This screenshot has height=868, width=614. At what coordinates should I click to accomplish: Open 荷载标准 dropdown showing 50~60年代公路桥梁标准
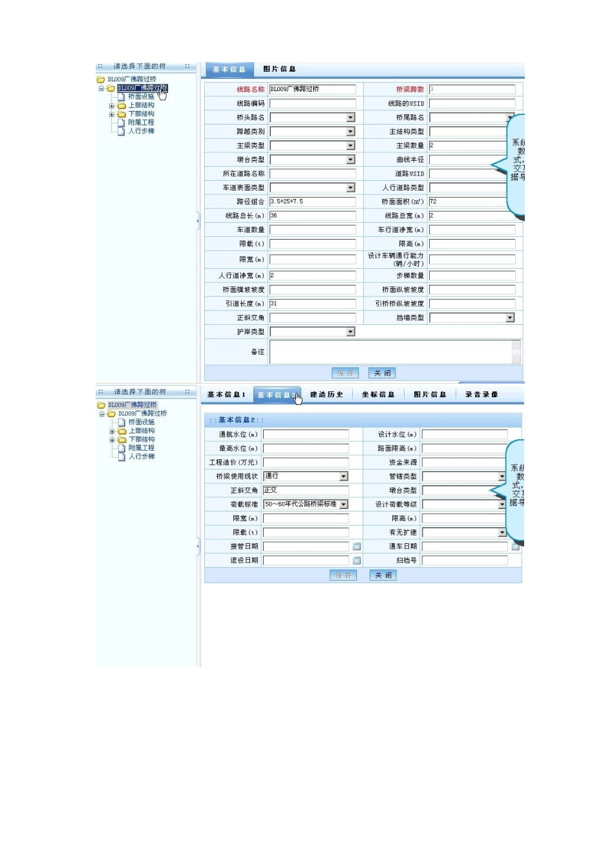coord(344,504)
